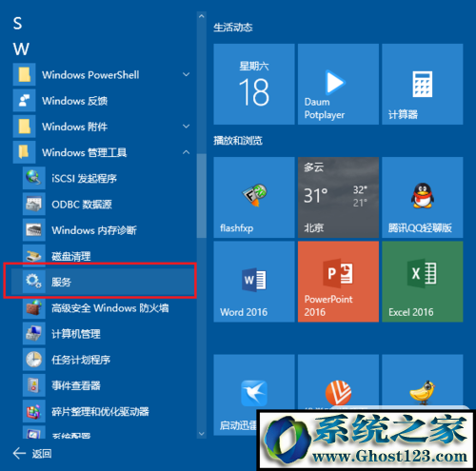Expand the Windows PowerShell folder chevron
This screenshot has height=471, width=476.
coord(187,75)
